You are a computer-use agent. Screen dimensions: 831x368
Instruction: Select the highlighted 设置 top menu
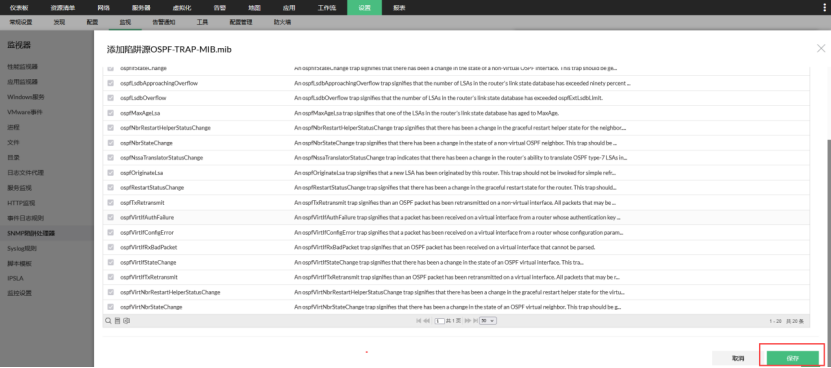tap(364, 7)
